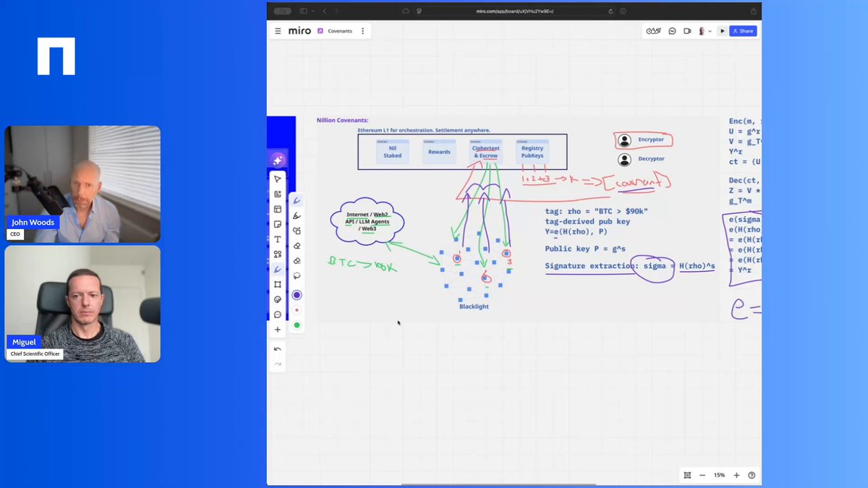Screen dimensions: 868x488
Task: Select the Eraser tool
Action: point(297,246)
